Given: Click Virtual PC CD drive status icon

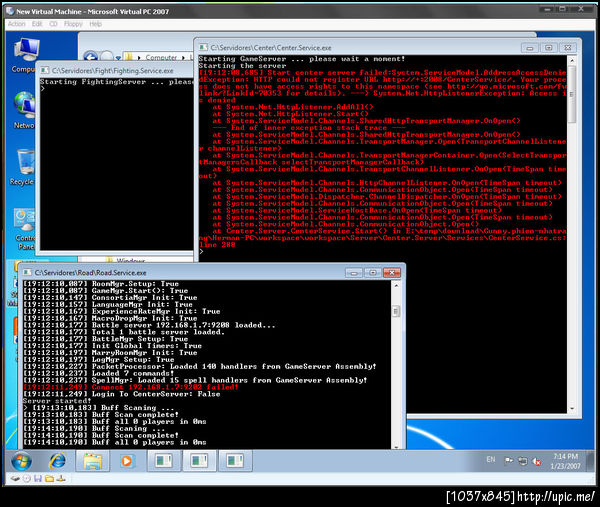Looking at the screenshot, I should click(x=26, y=478).
